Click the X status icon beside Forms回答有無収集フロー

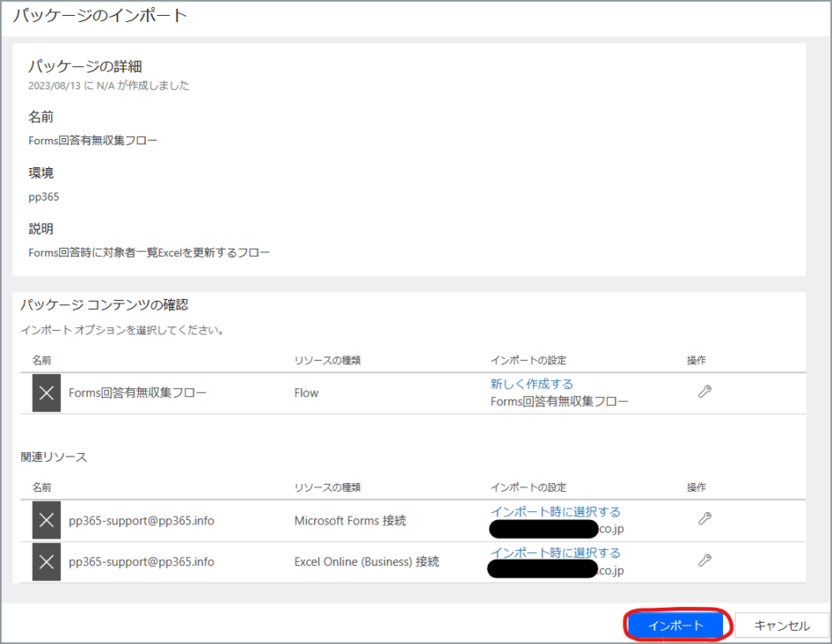click(47, 393)
